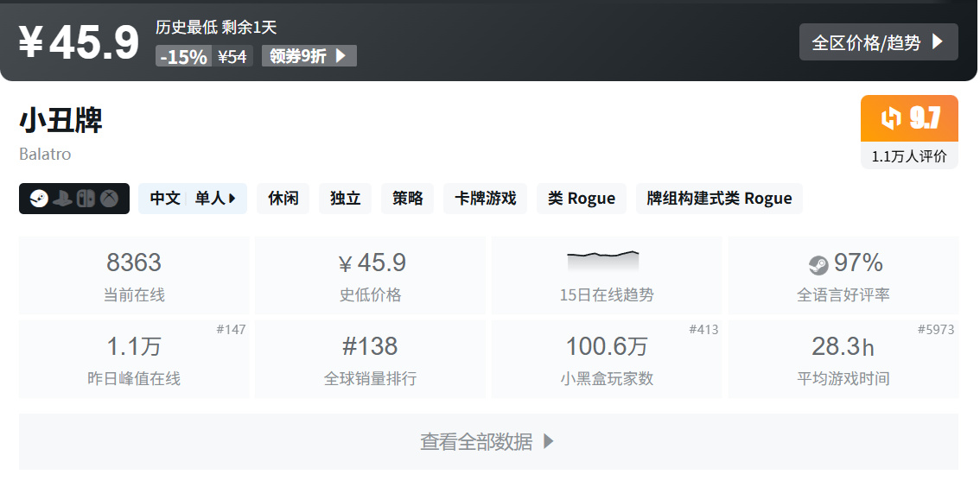
Task: Click the #138 全球销量排行 stat card
Action: pos(370,359)
